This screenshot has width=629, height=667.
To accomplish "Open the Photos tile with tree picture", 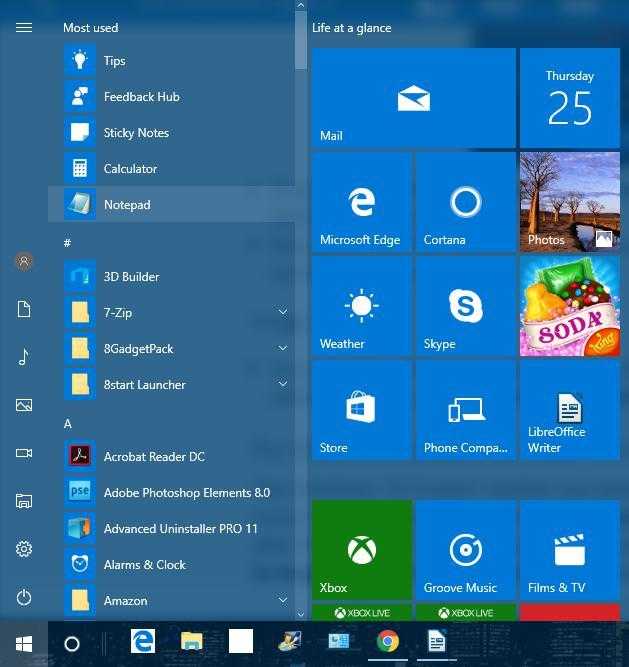I will point(569,202).
